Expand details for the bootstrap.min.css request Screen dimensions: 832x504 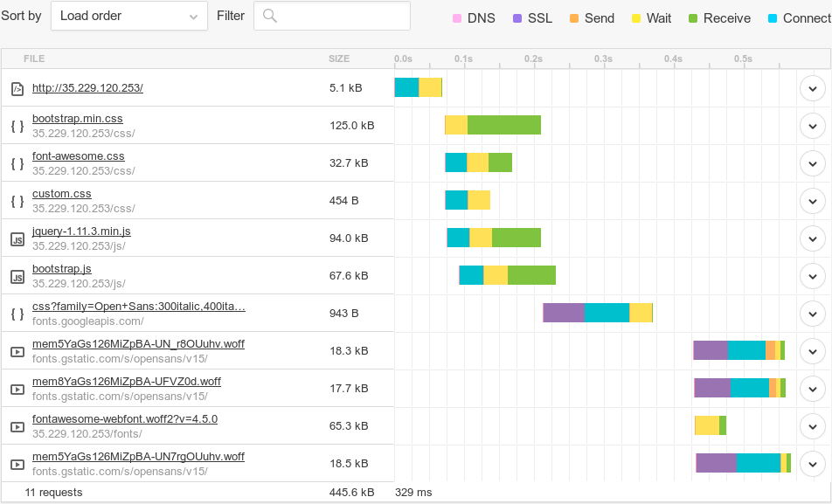pos(812,126)
